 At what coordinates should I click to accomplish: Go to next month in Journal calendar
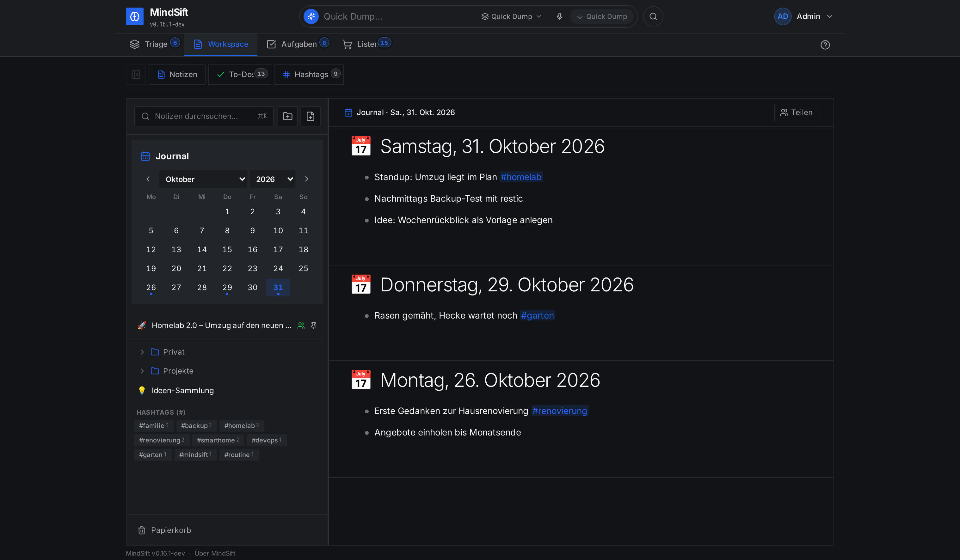307,179
